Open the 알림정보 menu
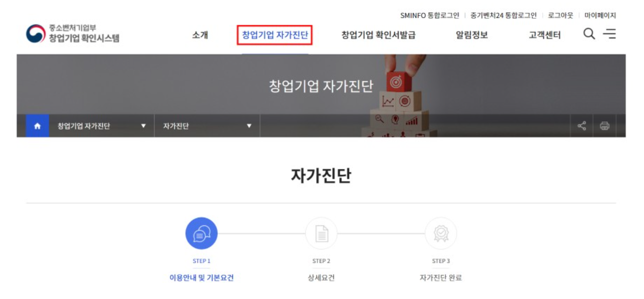Screen dimensions: 644x299 click(472, 35)
